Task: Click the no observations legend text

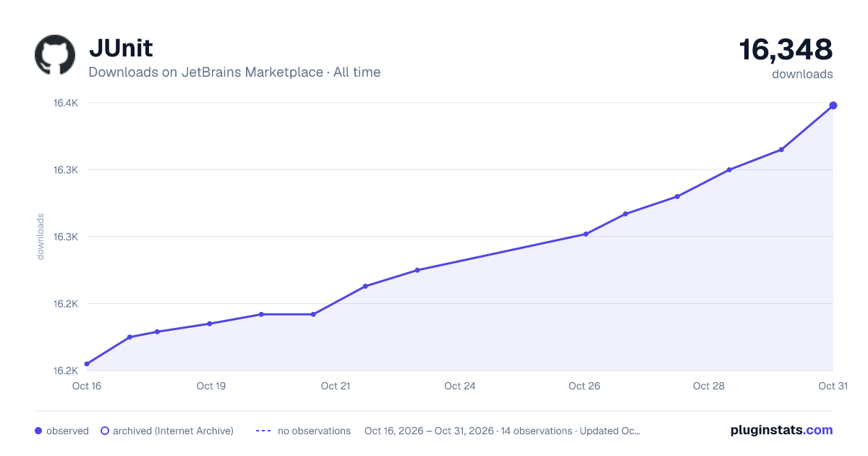Action: tap(314, 431)
